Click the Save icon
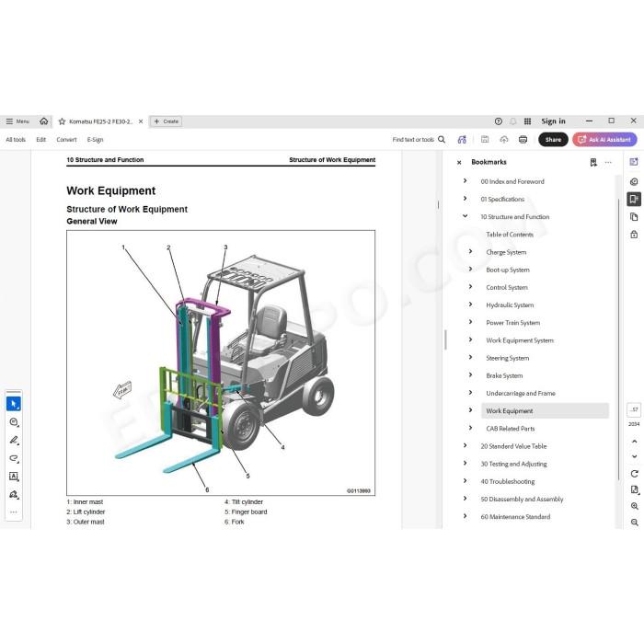The image size is (644, 644). click(x=485, y=140)
